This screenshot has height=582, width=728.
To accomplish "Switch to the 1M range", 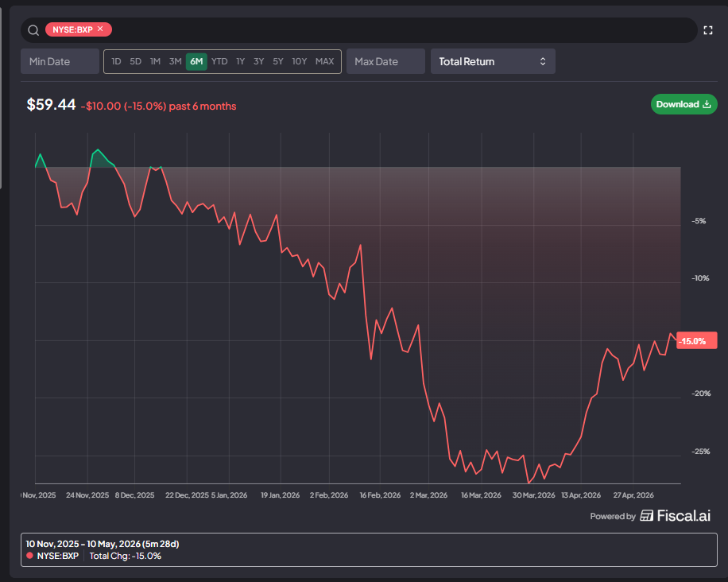I will (155, 61).
